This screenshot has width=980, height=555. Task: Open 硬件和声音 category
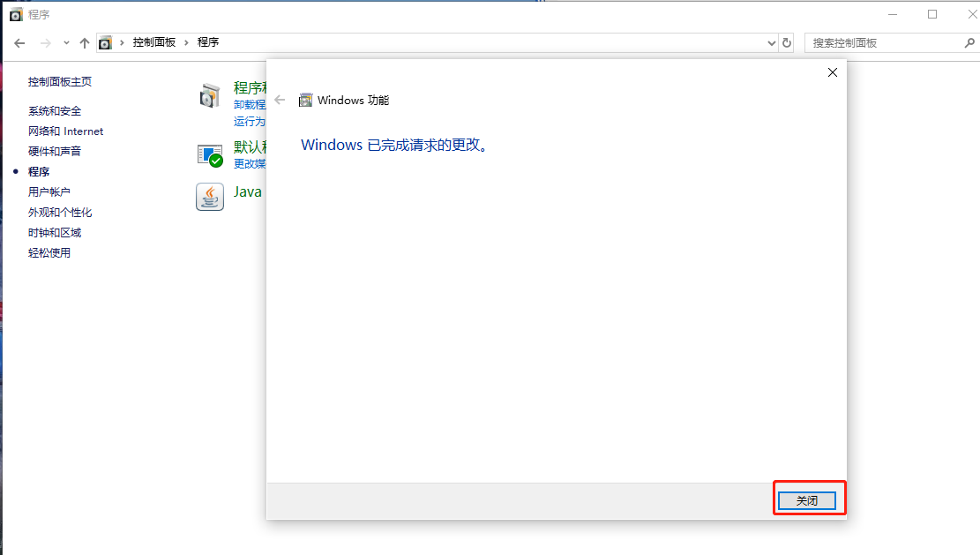[x=55, y=151]
